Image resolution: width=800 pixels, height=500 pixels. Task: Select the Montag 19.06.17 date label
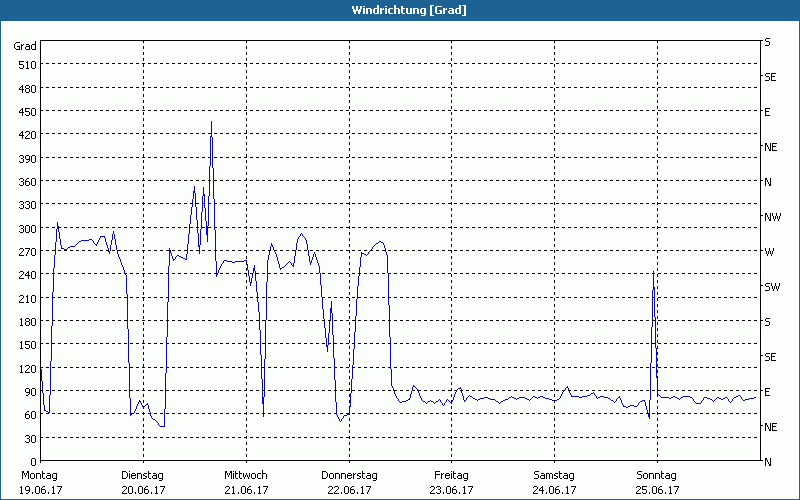click(40, 483)
